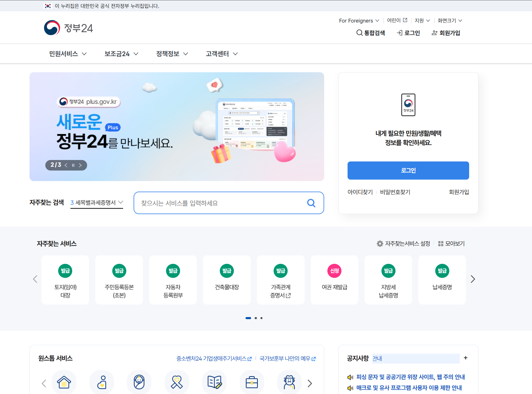532x394 pixels.
Task: Pause the banner slideshow
Action: click(x=73, y=165)
